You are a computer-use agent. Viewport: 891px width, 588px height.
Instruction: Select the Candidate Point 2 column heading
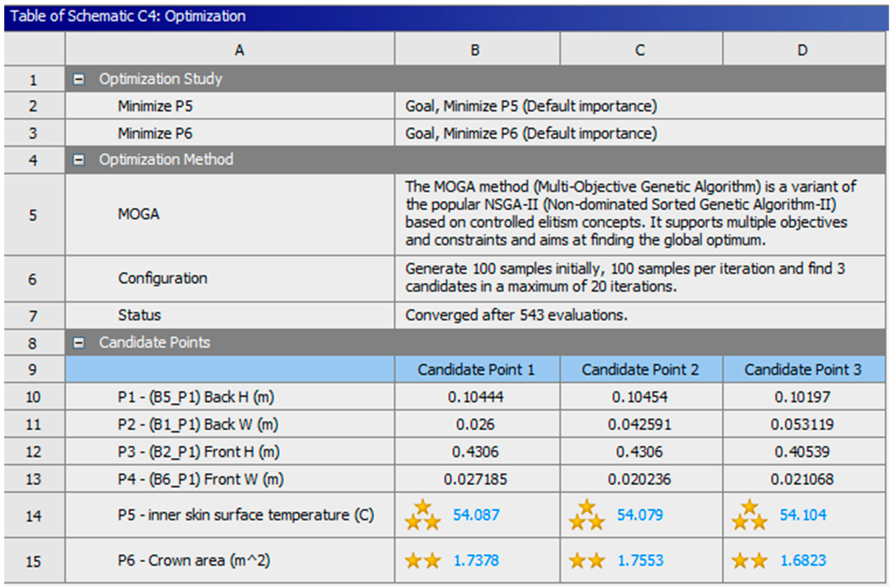pyautogui.click(x=640, y=370)
